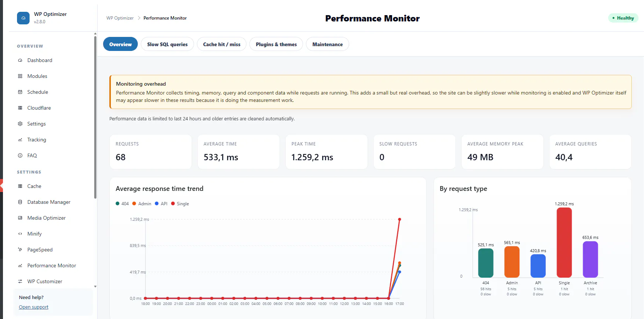
Task: Click the red collapse arrow at left edge
Action: point(1,185)
